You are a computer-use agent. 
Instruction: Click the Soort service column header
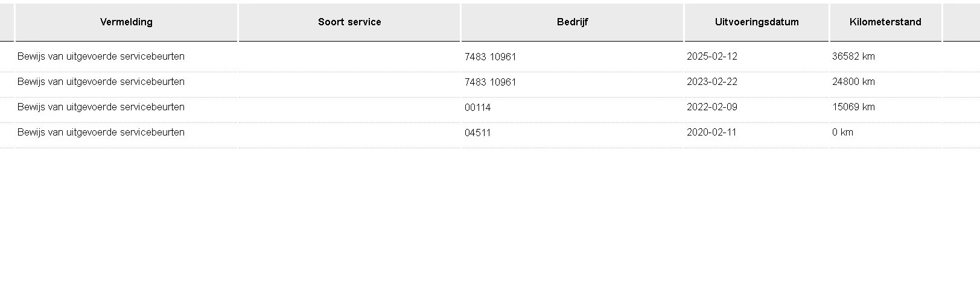click(349, 22)
